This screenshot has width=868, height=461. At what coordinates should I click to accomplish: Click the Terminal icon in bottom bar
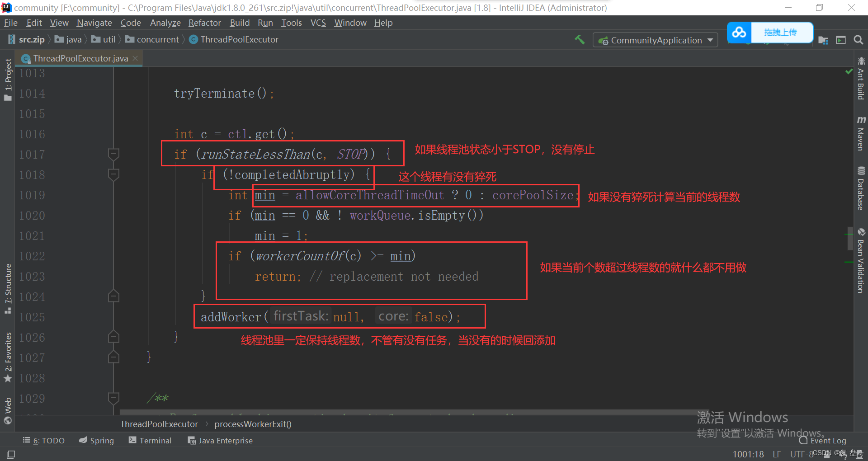click(x=132, y=440)
